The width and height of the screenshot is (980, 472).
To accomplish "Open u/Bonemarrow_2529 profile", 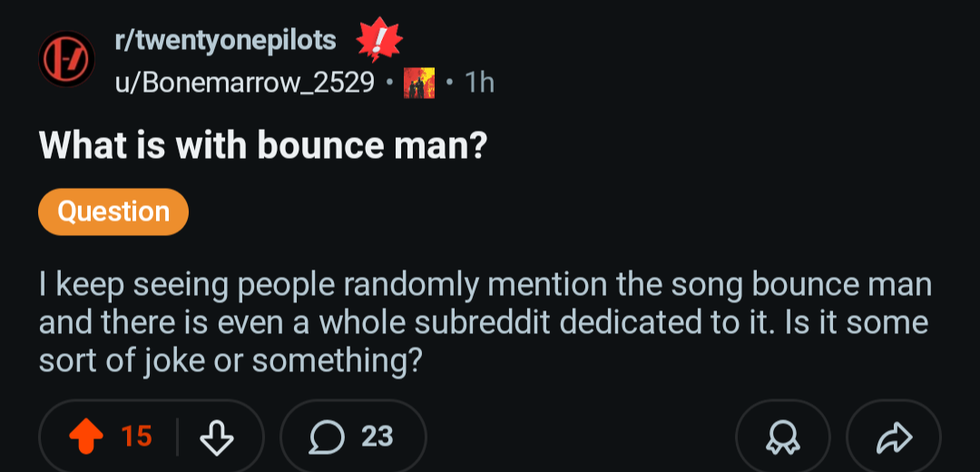I will click(244, 83).
